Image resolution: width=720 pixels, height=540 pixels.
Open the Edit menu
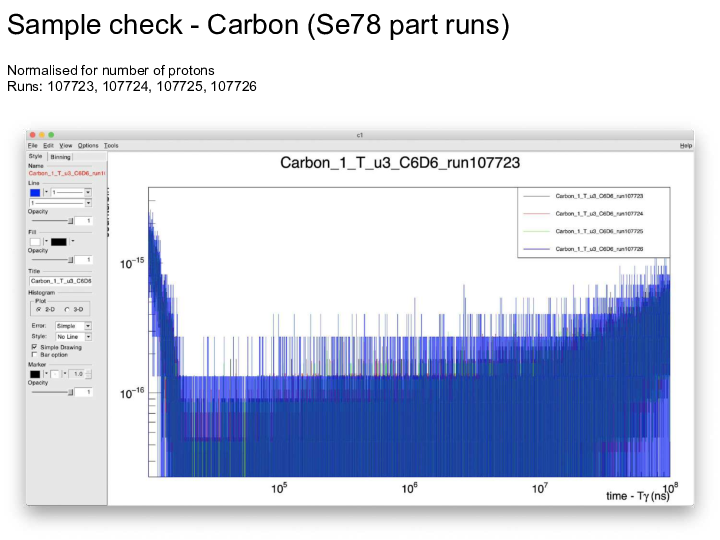point(48,146)
